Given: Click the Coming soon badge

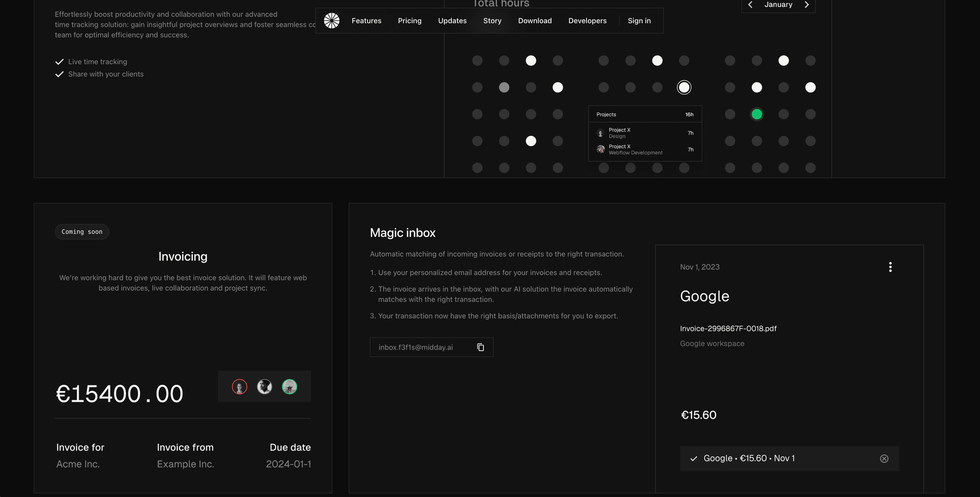Looking at the screenshot, I should click(x=82, y=232).
